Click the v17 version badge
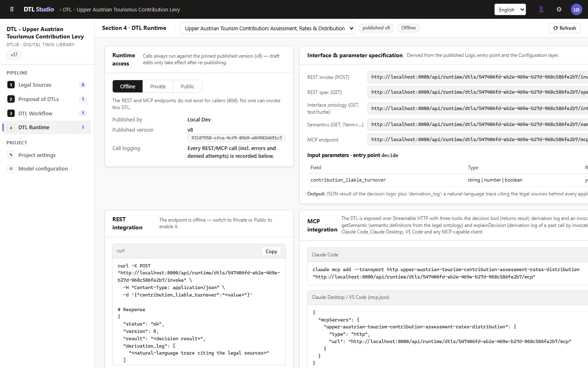 14,55
